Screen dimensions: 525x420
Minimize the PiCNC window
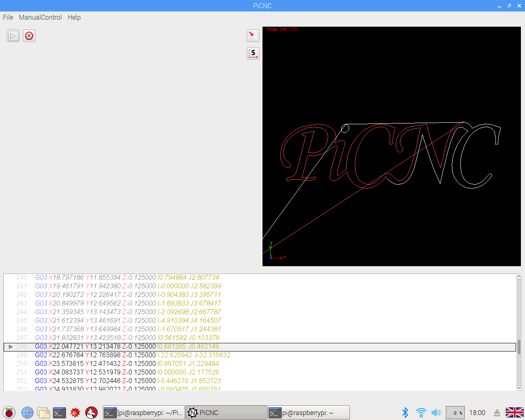point(500,6)
